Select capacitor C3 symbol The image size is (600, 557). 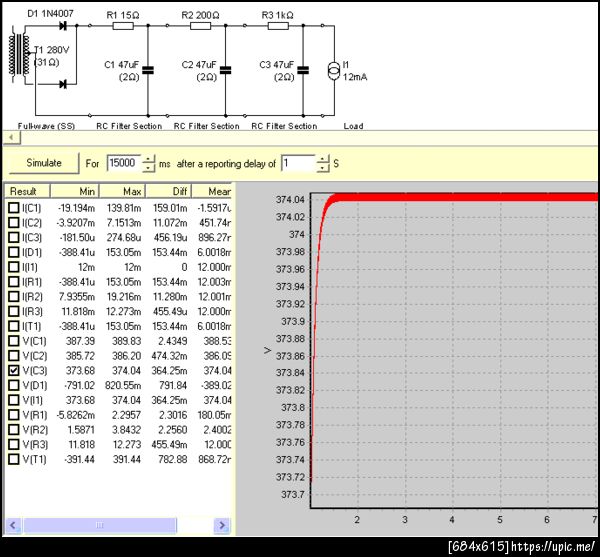click(x=303, y=70)
